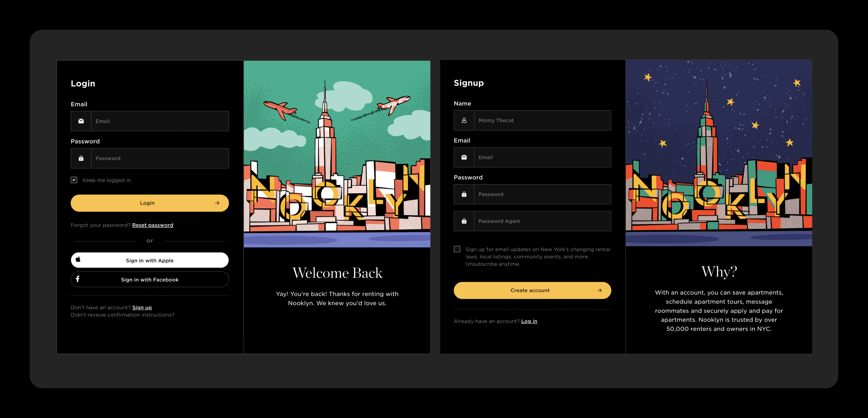The width and height of the screenshot is (868, 418).
Task: Click the Keep me logged in label
Action: coord(106,180)
